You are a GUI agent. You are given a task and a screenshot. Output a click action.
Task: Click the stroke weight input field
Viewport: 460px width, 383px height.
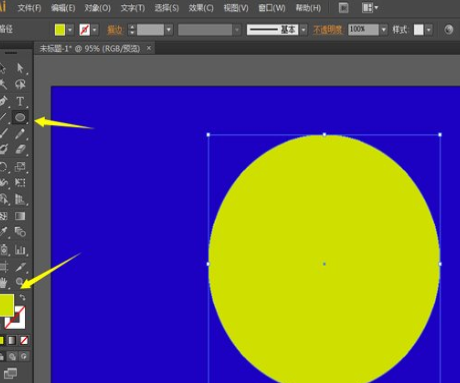click(x=150, y=30)
